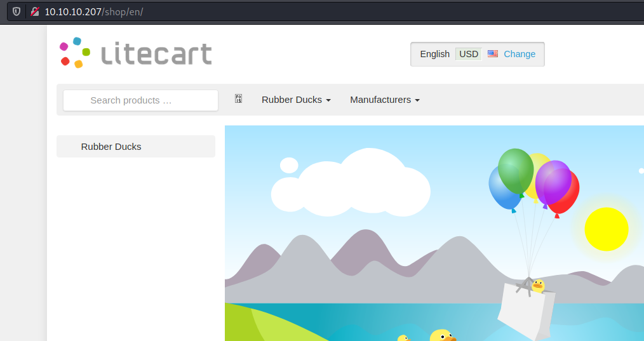This screenshot has width=644, height=341.
Task: Click the US flag icon
Action: [x=492, y=54]
